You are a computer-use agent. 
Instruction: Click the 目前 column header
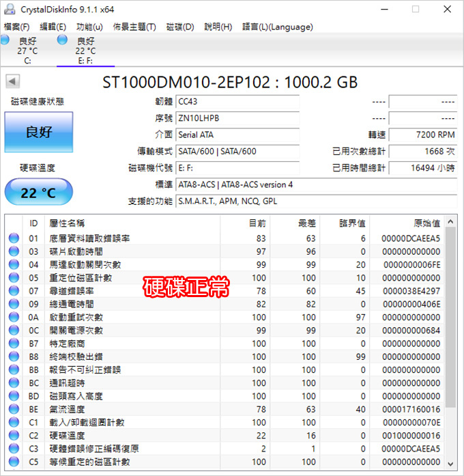tap(245, 223)
